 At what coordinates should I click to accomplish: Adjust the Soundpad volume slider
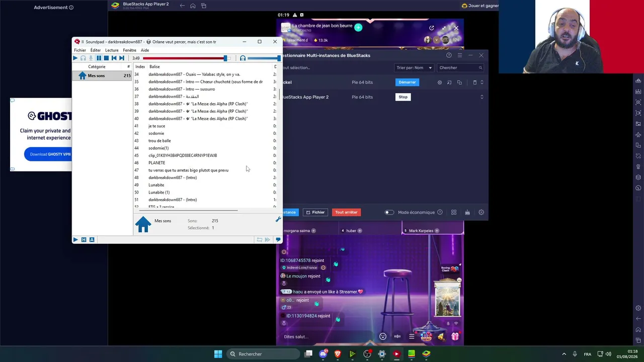click(x=264, y=58)
